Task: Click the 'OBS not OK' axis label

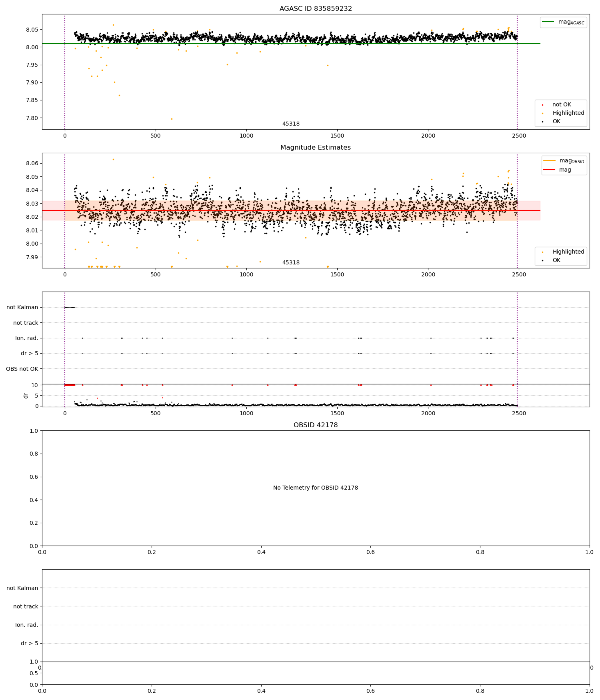Action: coord(22,369)
